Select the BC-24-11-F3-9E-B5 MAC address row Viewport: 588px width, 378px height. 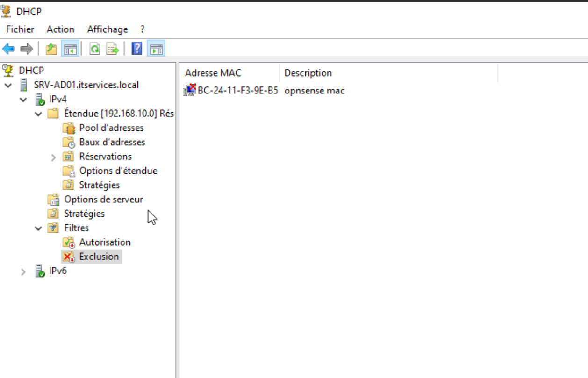click(x=237, y=91)
